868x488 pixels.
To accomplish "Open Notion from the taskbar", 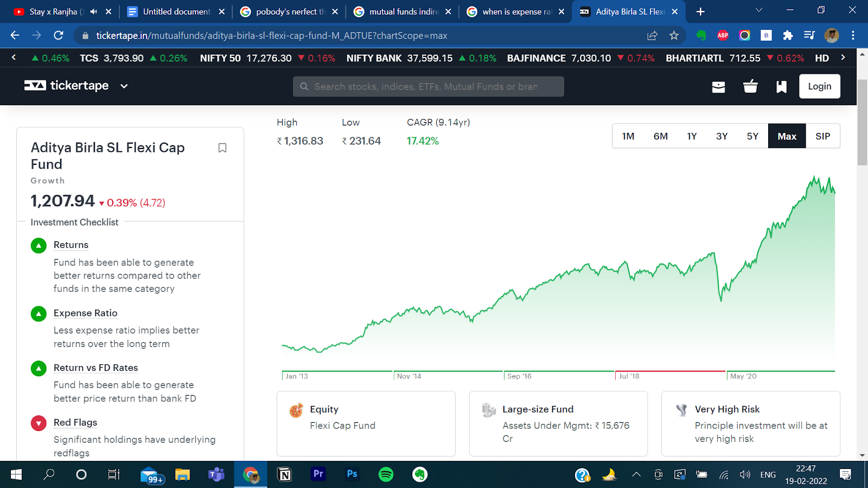I will [284, 475].
